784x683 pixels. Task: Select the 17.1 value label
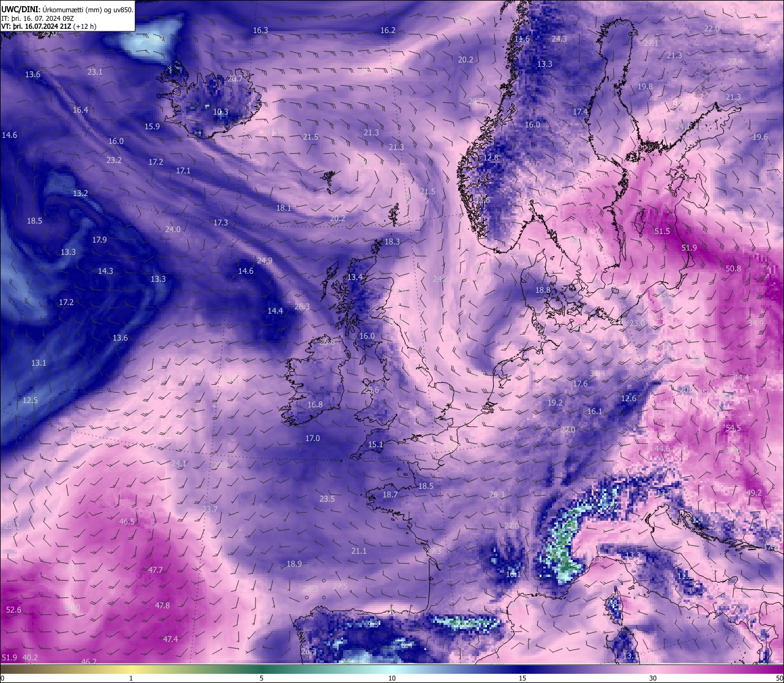183,170
